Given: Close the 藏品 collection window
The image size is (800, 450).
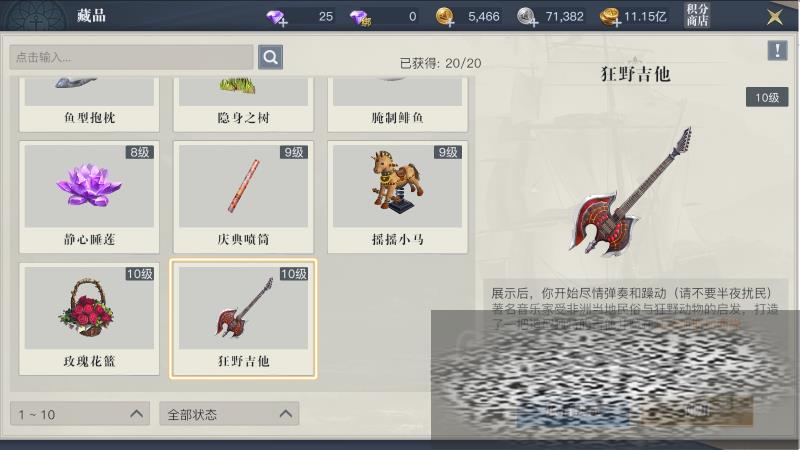Looking at the screenshot, I should tap(775, 17).
